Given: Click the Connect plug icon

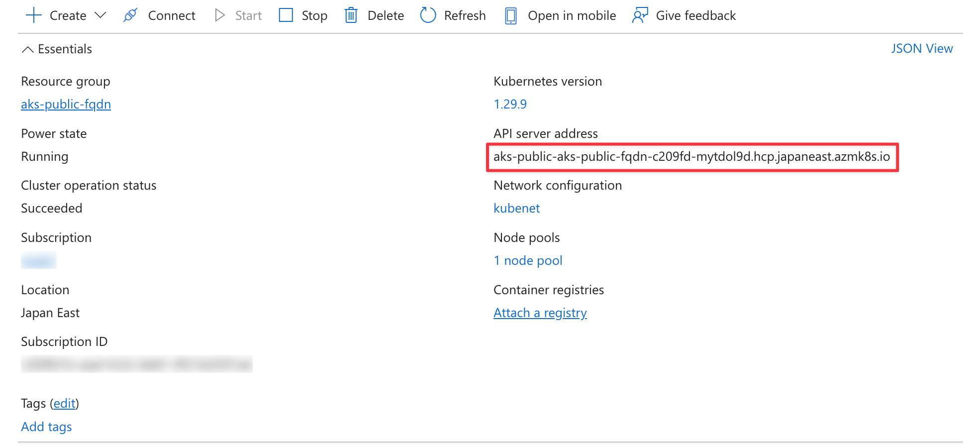Looking at the screenshot, I should 130,15.
